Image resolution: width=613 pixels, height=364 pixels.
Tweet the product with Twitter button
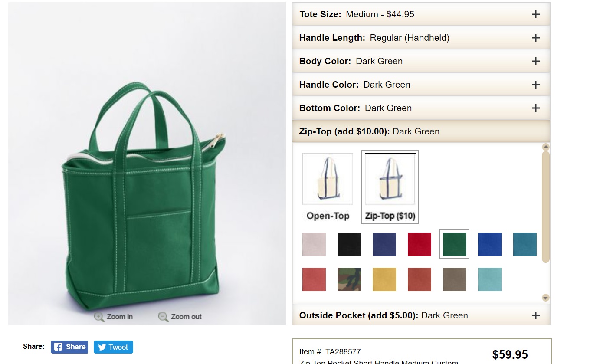[113, 347]
